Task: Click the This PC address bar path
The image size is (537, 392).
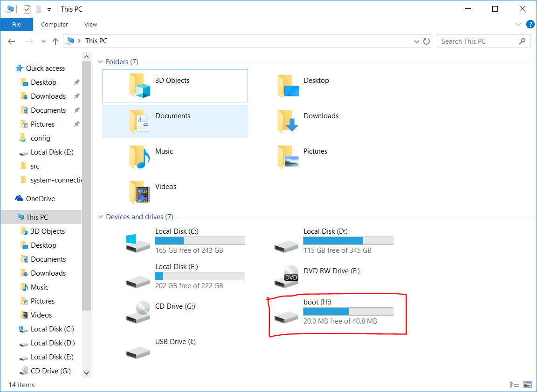Action: (96, 41)
